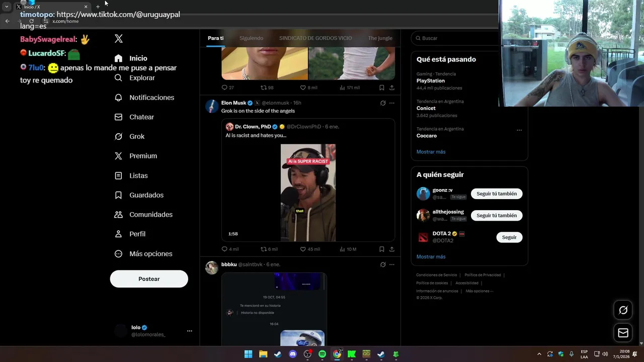Open Spotify from the taskbar
This screenshot has height=362, width=644.
click(x=322, y=354)
